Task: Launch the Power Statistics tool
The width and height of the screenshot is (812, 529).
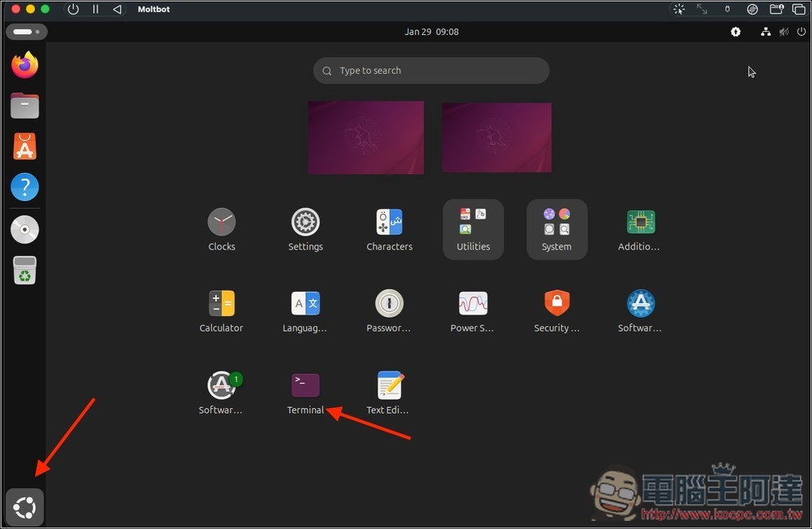Action: tap(473, 301)
